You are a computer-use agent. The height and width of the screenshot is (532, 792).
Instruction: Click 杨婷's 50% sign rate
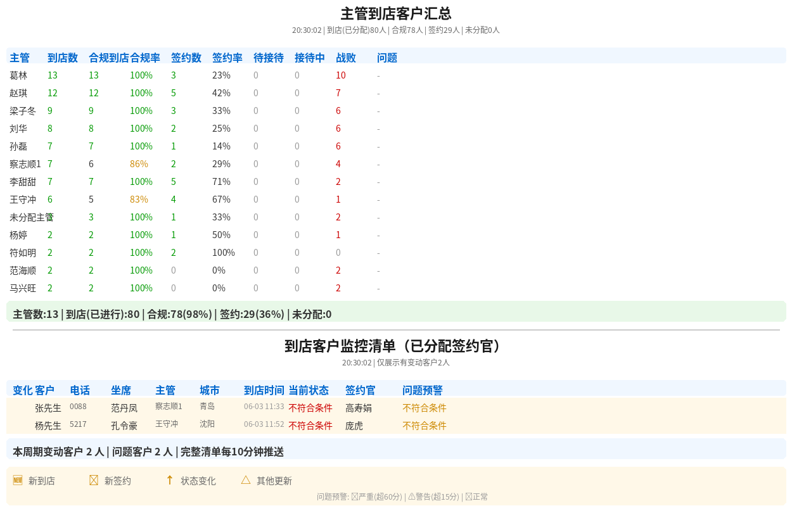(x=221, y=235)
